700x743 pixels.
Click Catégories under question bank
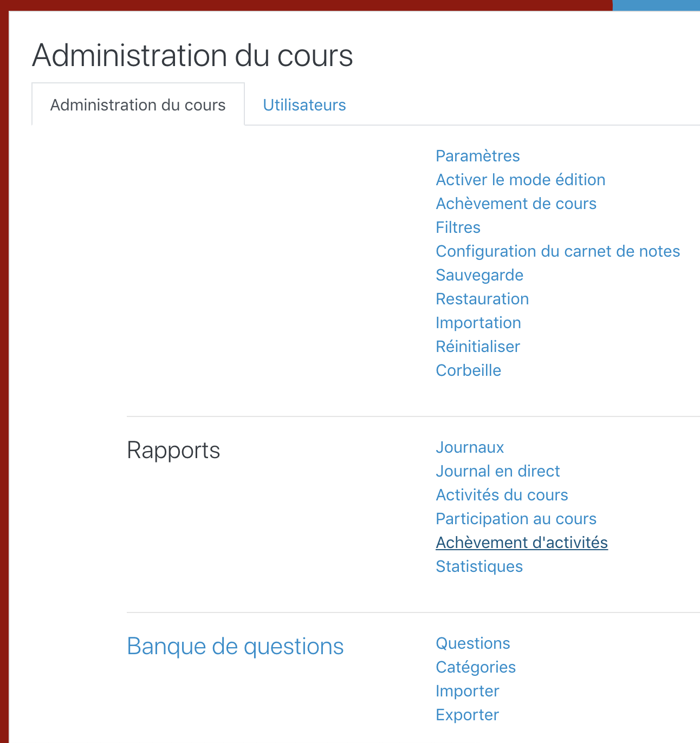coord(475,667)
